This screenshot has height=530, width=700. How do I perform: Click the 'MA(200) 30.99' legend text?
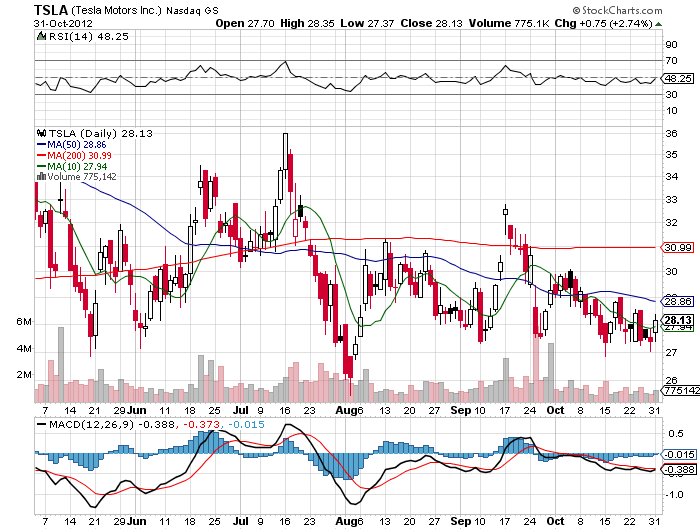(x=79, y=155)
